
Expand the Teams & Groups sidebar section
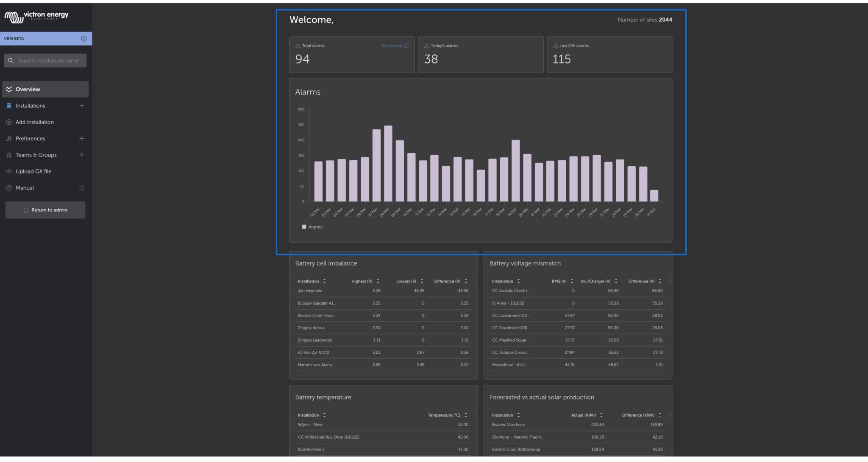(82, 155)
